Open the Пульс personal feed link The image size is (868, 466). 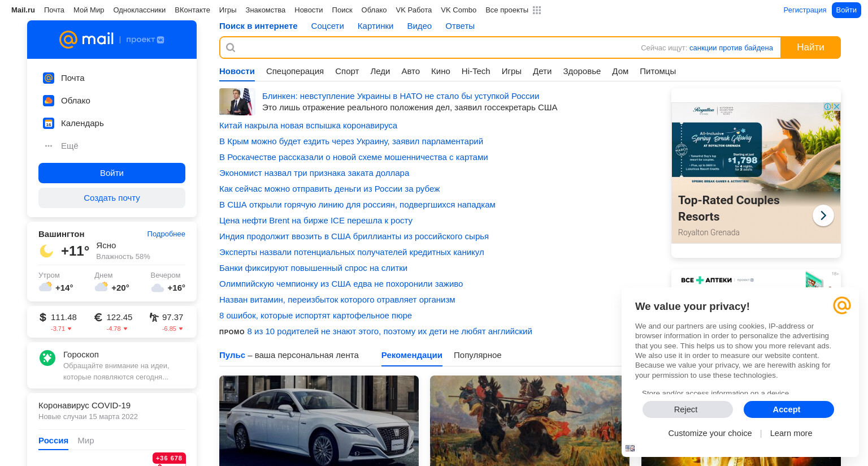[232, 355]
